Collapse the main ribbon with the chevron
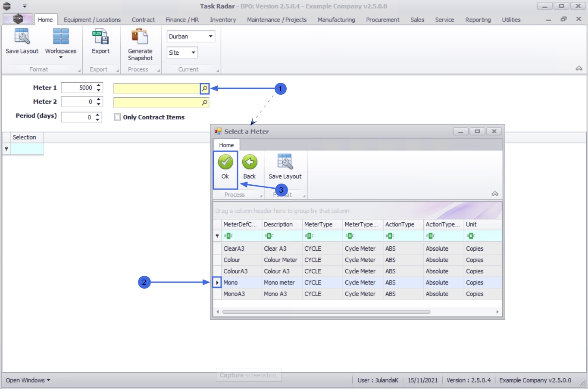Screen dimensions: 588x389 pos(579,68)
